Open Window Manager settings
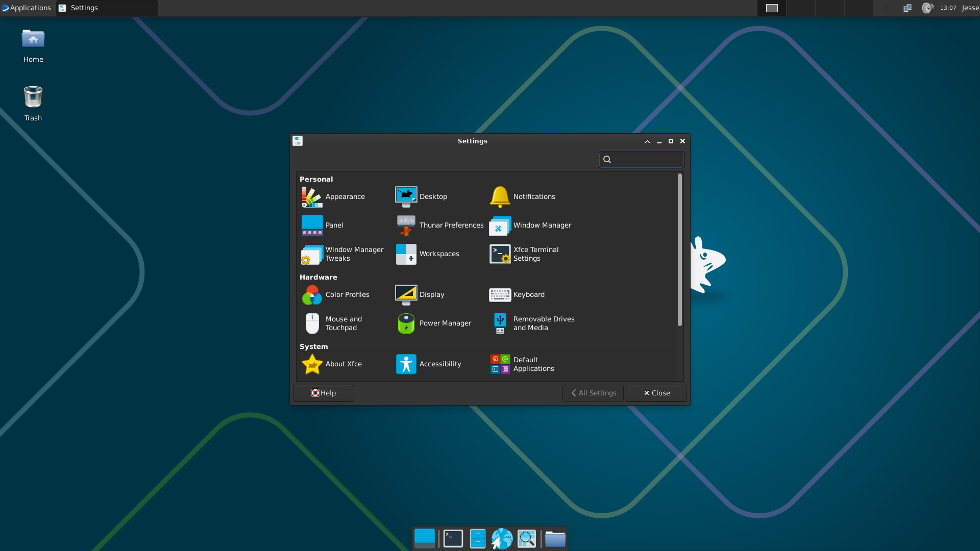Screen dimensions: 980x551 click(x=530, y=226)
